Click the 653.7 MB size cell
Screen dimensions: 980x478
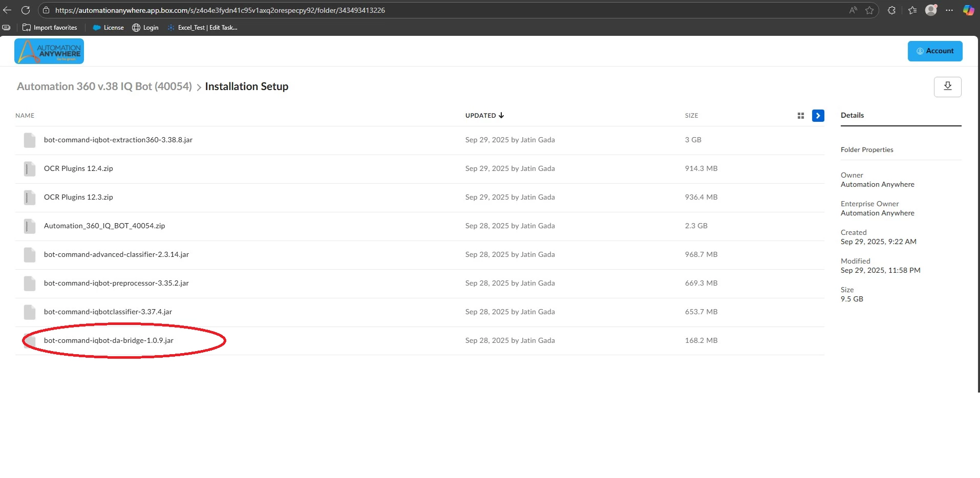(701, 312)
